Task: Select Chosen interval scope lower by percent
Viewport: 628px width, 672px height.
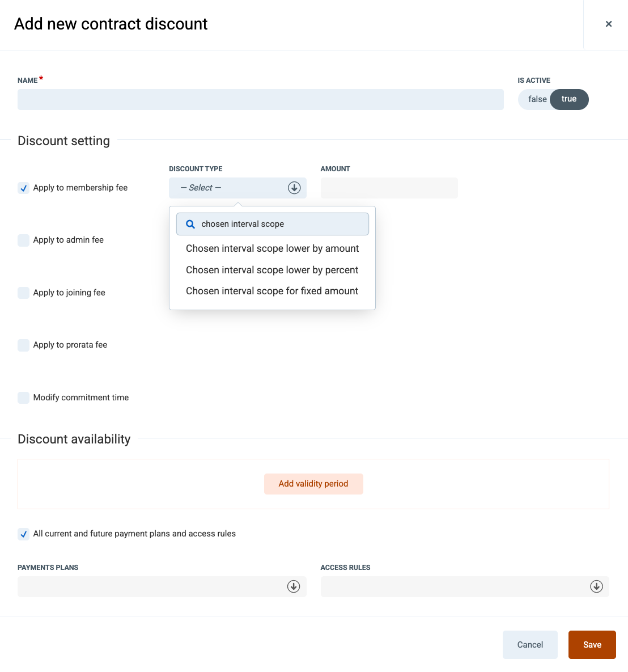Action: [x=273, y=270]
